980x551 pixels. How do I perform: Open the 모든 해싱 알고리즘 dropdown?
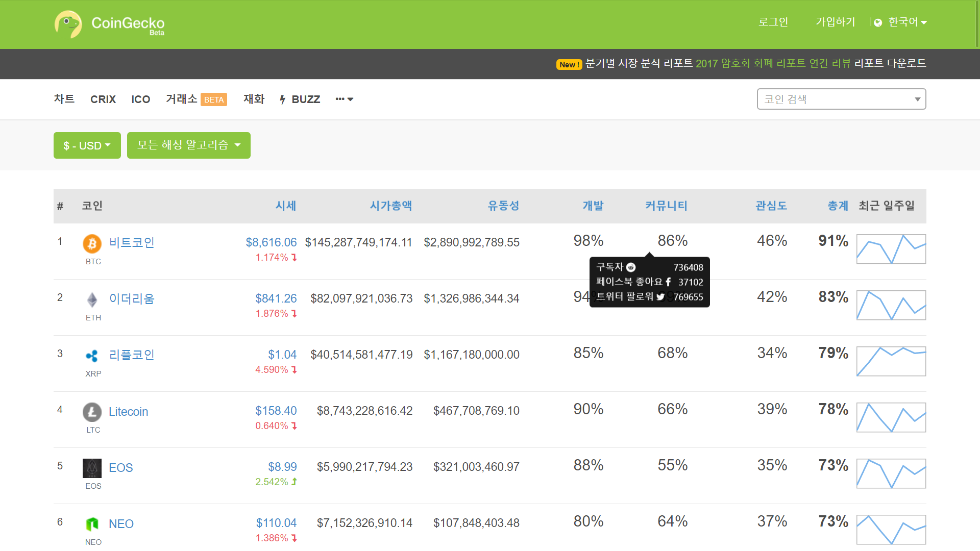tap(189, 145)
